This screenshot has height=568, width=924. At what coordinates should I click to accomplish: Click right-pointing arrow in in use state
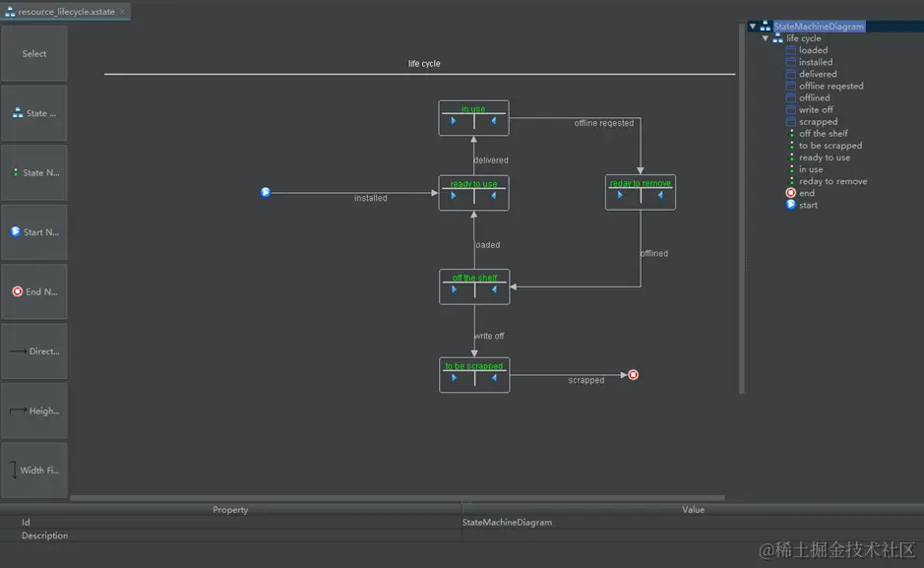[x=454, y=121]
